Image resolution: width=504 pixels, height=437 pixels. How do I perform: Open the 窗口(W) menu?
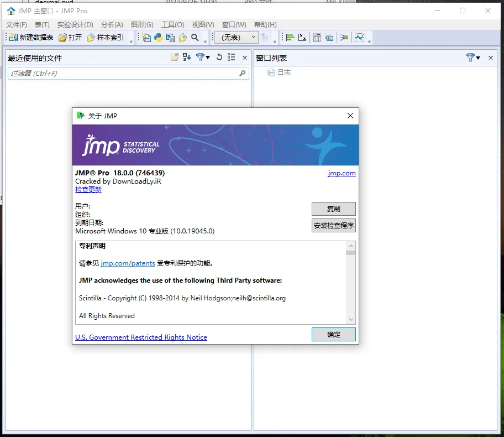click(x=234, y=25)
